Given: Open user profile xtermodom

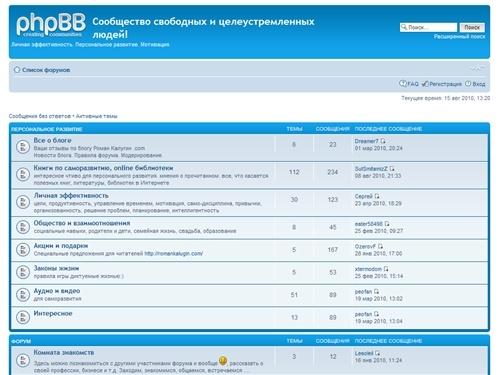Looking at the screenshot, I should [368, 269].
